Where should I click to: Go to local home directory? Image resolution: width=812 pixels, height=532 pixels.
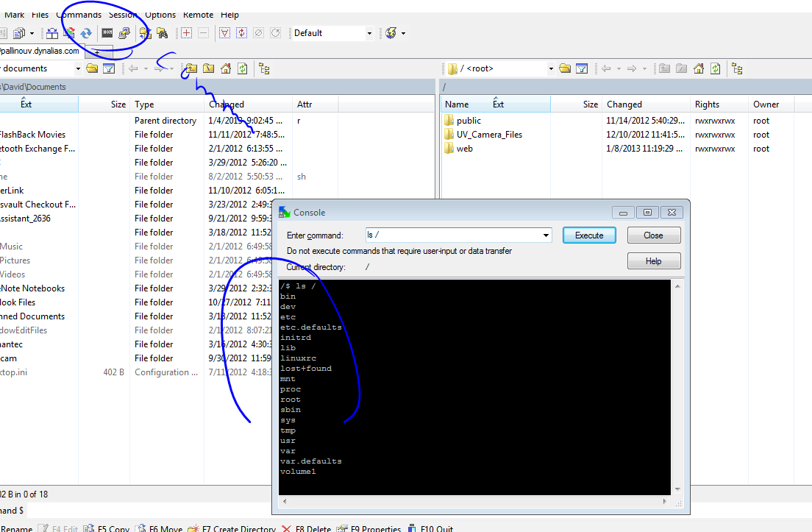tap(226, 68)
